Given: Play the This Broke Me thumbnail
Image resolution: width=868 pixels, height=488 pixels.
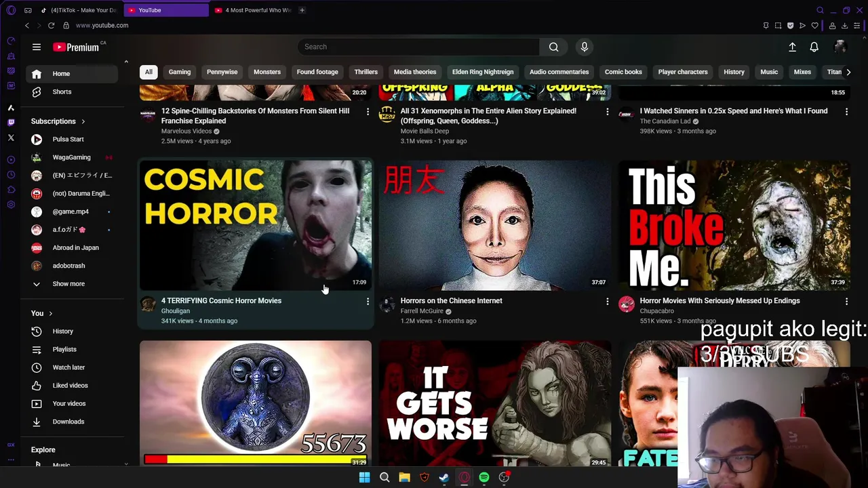Looking at the screenshot, I should click(734, 225).
